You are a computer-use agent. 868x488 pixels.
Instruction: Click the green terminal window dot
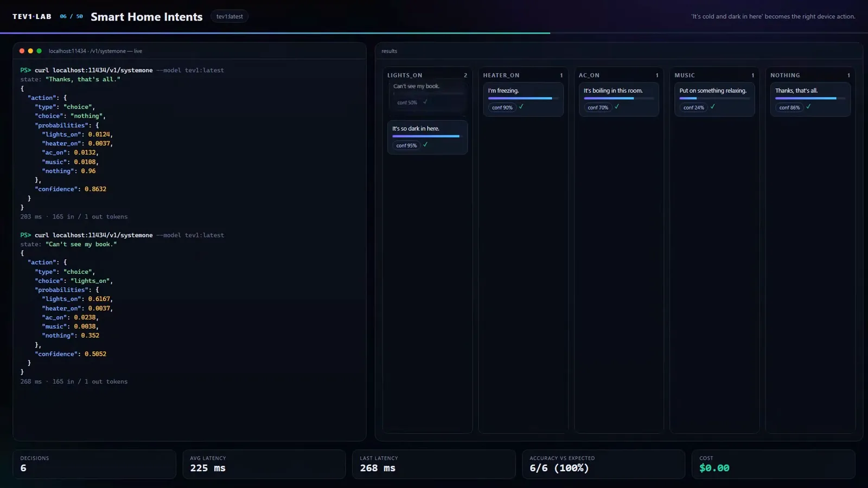(x=39, y=51)
